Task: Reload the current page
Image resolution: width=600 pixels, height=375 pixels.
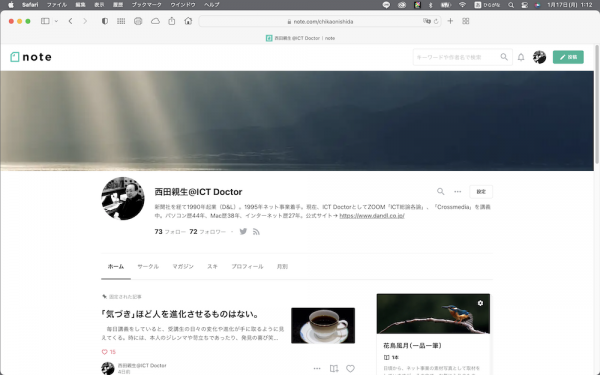Action: point(436,21)
